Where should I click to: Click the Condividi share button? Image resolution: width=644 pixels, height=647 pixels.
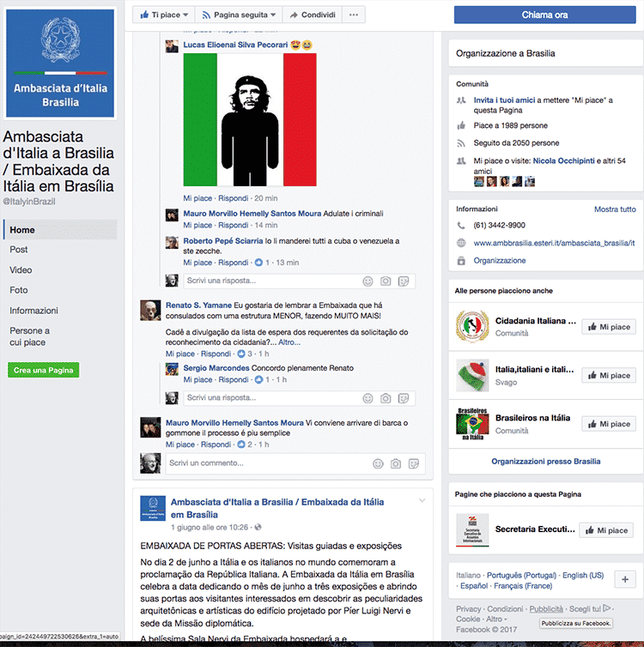[x=312, y=15]
